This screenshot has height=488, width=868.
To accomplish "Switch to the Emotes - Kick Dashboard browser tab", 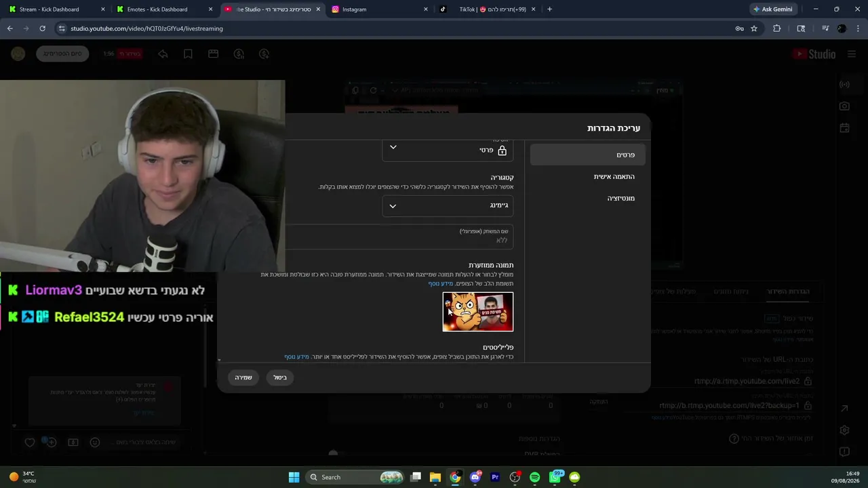I will [163, 9].
